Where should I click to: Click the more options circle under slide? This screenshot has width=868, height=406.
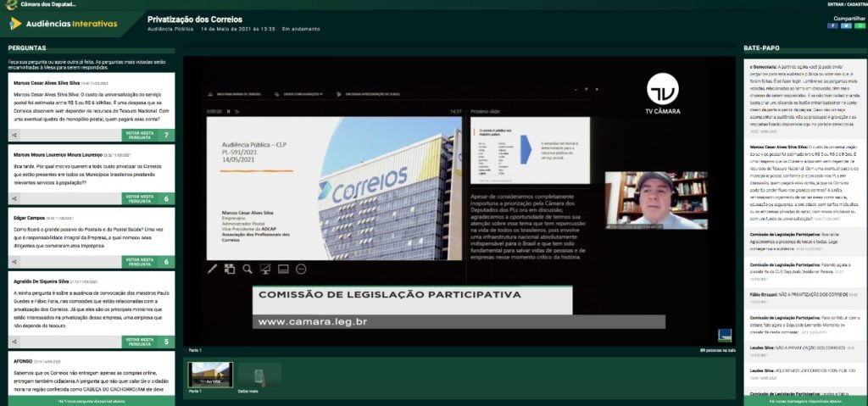pos(301,269)
